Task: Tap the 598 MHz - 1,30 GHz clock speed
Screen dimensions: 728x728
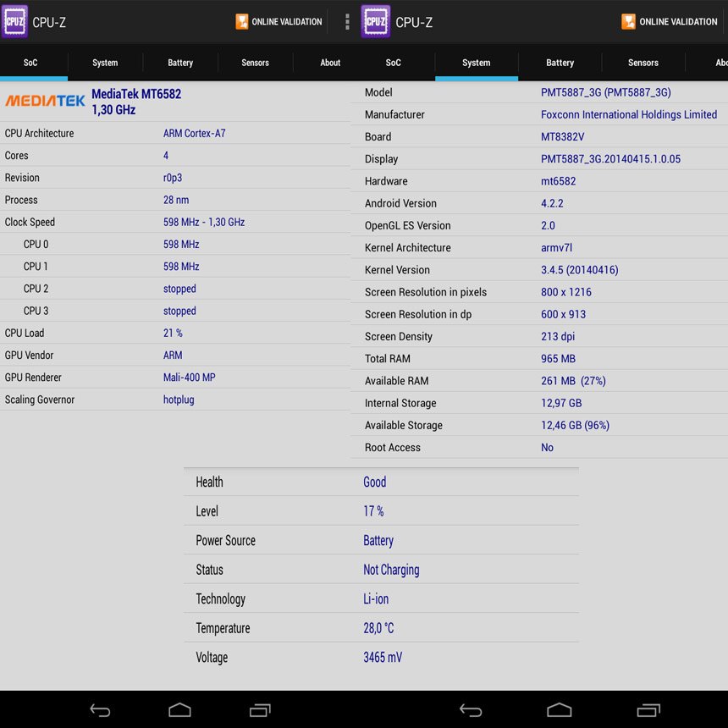Action: (204, 223)
